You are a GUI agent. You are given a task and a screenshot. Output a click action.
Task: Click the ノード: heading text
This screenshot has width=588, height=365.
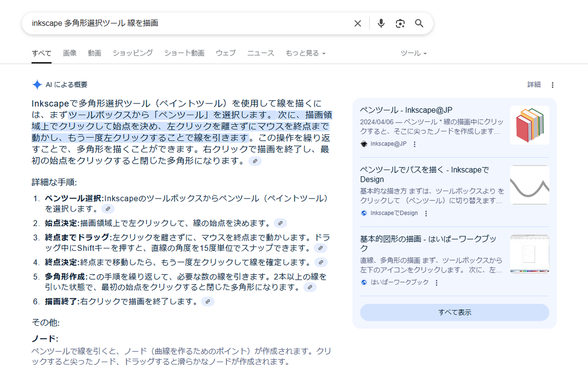pyautogui.click(x=45, y=339)
